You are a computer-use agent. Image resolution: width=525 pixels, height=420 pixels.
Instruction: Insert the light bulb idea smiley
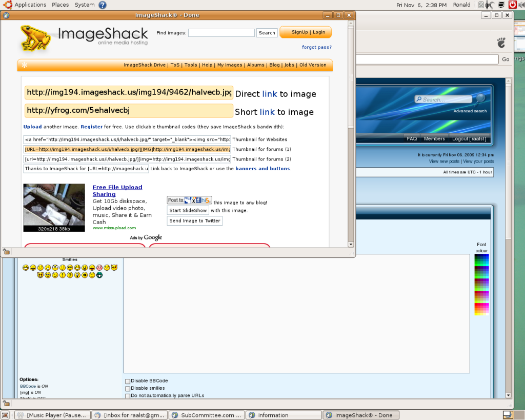[77, 275]
